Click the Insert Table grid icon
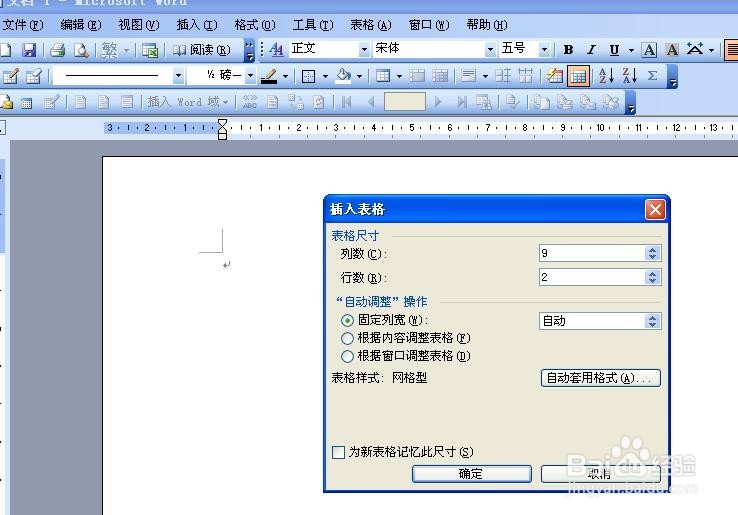 tap(383, 76)
